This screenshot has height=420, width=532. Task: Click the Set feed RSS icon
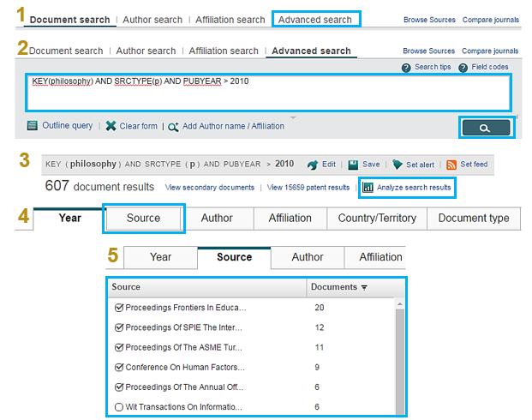[x=451, y=165]
